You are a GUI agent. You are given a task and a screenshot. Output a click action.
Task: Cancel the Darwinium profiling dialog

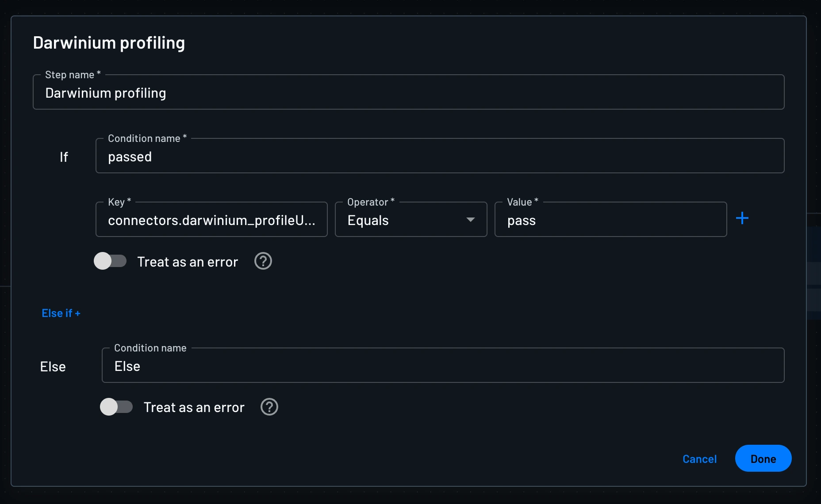click(699, 459)
